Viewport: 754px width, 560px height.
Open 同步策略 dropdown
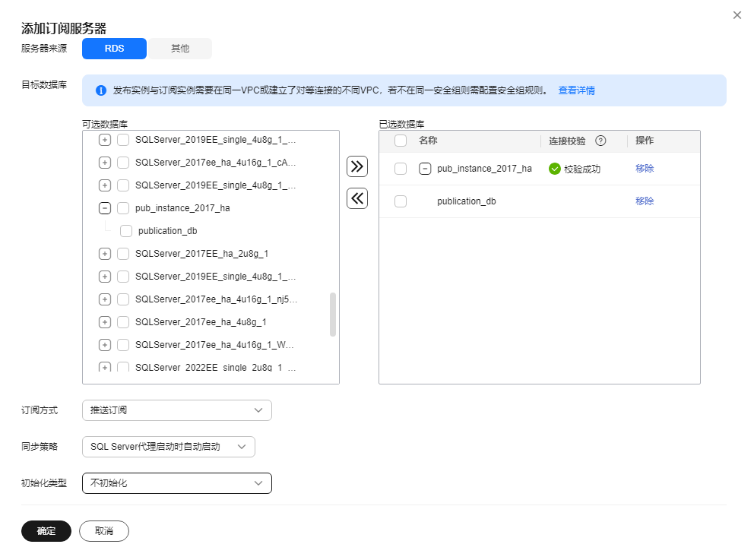point(168,447)
